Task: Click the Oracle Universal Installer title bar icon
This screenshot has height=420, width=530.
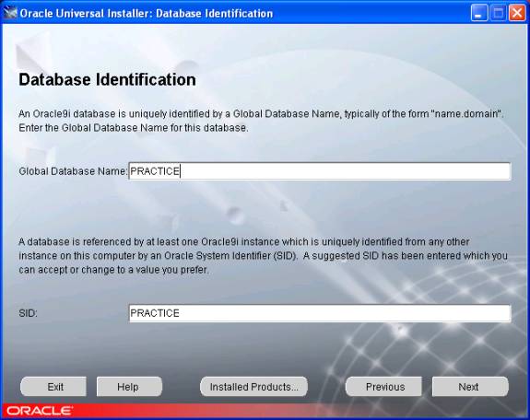Action: [10, 13]
